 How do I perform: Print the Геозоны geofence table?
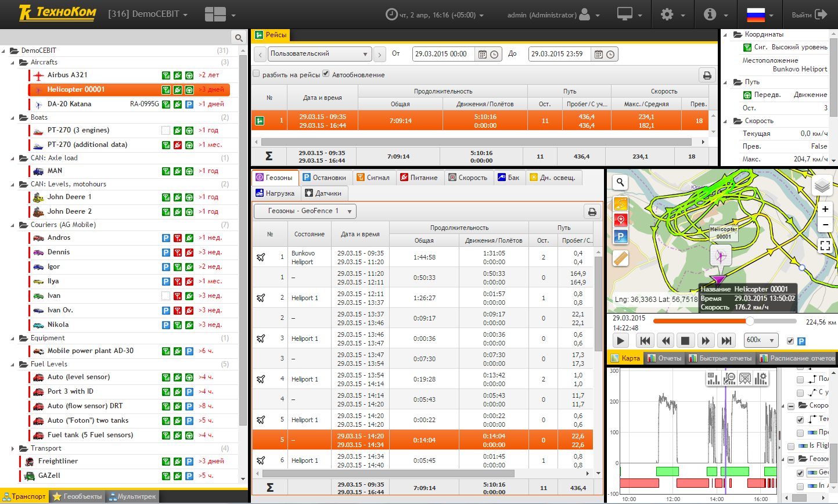pos(592,212)
